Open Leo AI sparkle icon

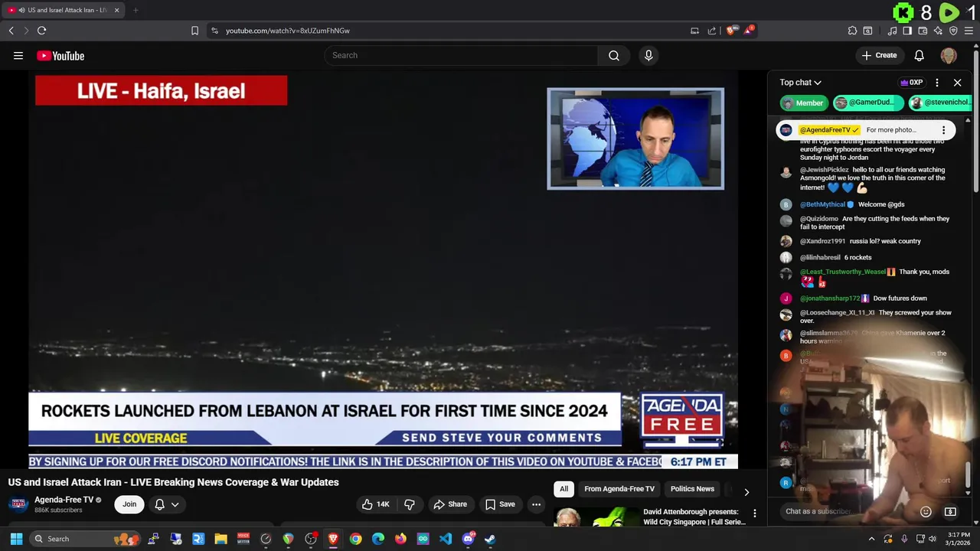938,31
